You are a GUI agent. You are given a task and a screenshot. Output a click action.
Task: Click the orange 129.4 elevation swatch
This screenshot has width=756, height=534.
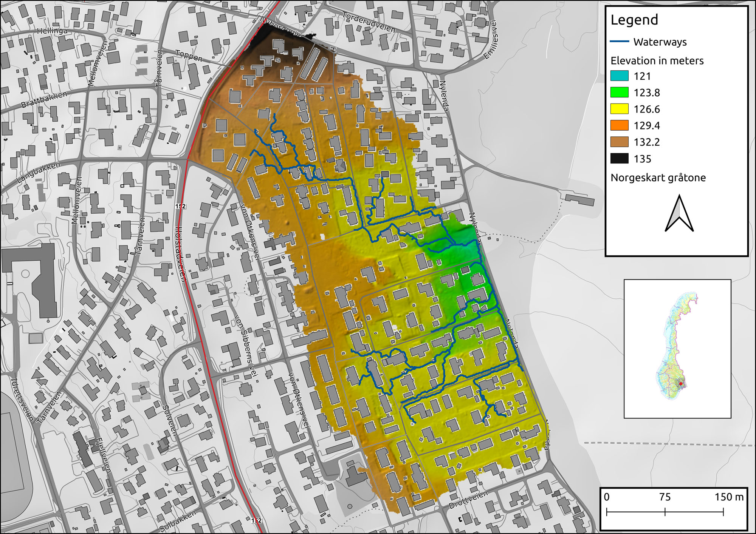[619, 125]
